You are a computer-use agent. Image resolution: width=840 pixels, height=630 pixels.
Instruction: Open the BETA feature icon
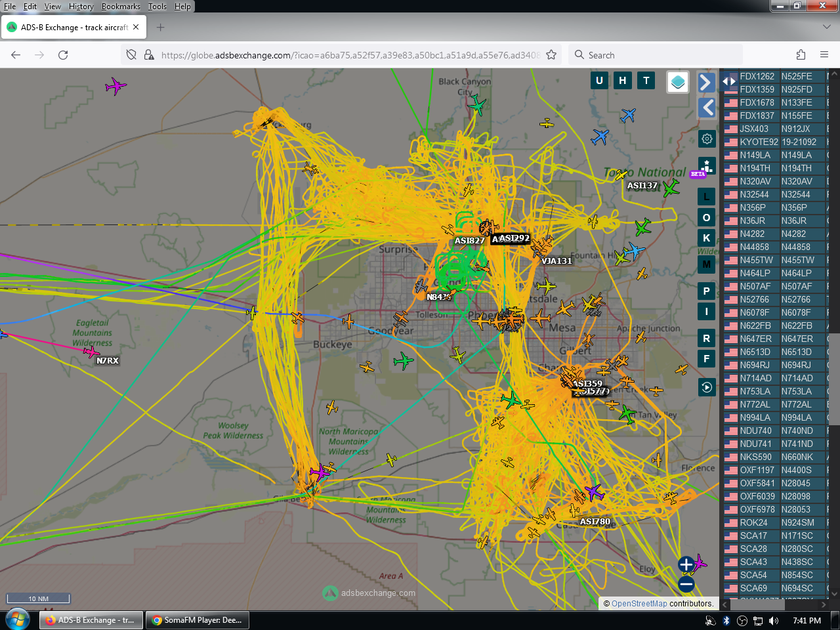tap(706, 166)
